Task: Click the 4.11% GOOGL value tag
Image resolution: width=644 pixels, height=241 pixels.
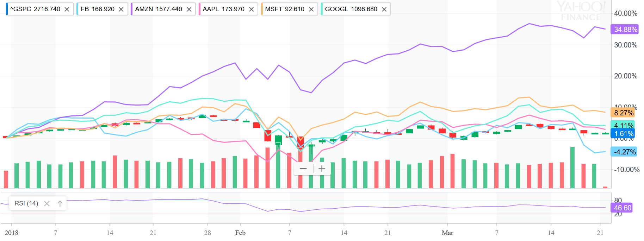Action: tap(624, 125)
